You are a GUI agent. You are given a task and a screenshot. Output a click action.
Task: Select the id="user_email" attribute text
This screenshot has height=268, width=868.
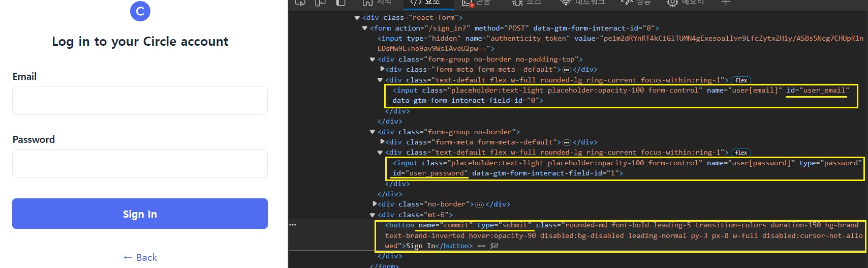pyautogui.click(x=818, y=91)
